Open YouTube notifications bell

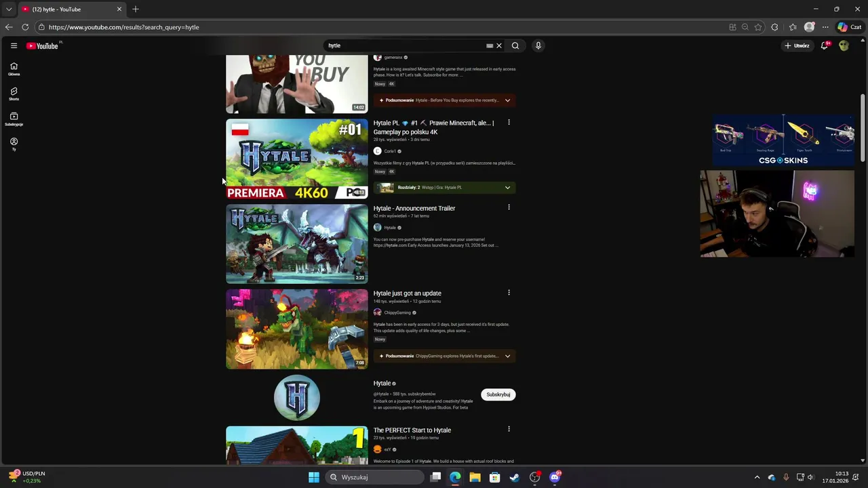click(x=825, y=45)
